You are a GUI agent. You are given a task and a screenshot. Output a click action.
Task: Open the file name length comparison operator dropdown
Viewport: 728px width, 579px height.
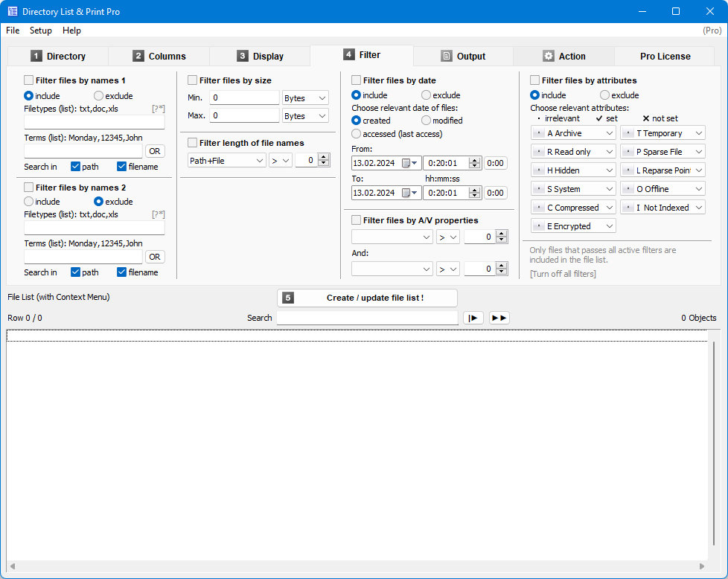click(x=281, y=161)
